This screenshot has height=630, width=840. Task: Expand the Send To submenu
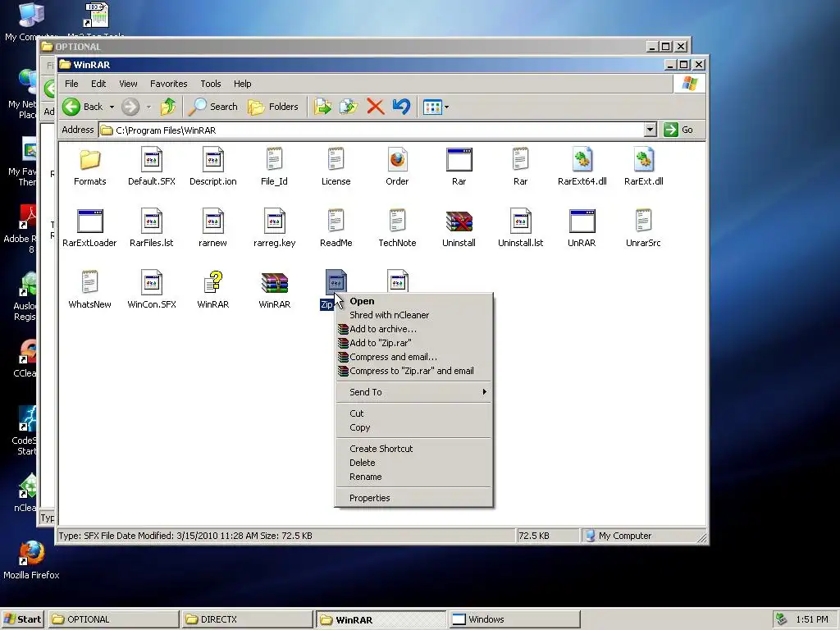(x=413, y=392)
